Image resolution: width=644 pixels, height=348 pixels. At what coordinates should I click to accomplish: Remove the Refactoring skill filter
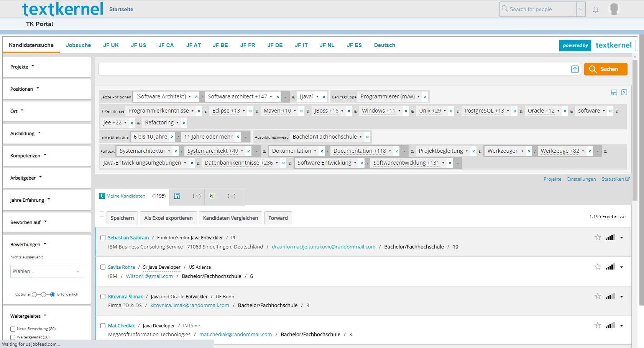pyautogui.click(x=184, y=123)
